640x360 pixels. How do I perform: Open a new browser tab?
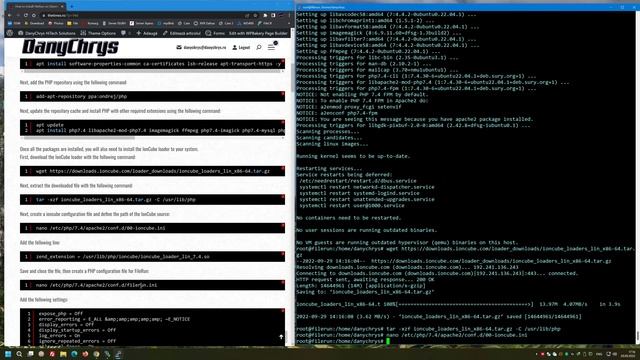[x=71, y=6]
